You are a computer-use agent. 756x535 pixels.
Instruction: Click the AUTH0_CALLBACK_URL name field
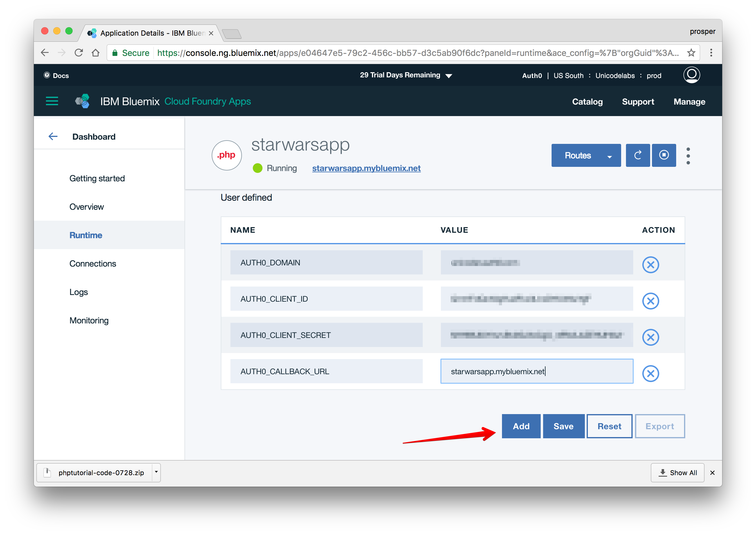pyautogui.click(x=326, y=371)
